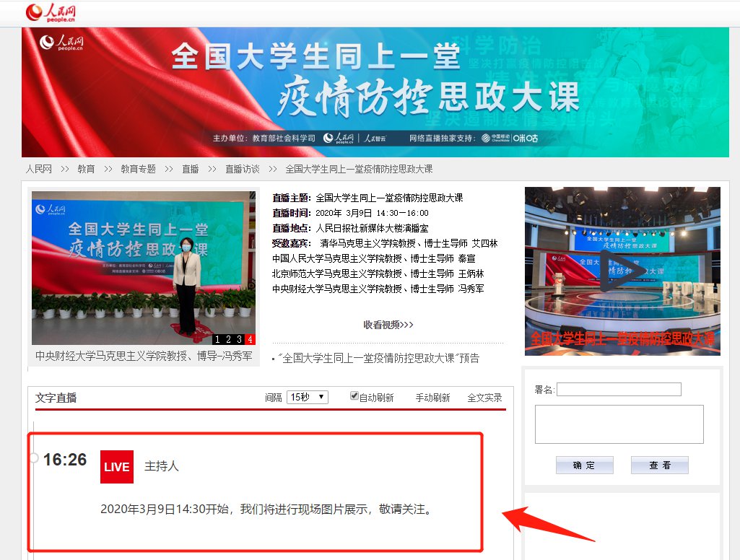Viewport: 740px width, 560px height.
Task: Click the 收看视频>>> link
Action: point(388,325)
